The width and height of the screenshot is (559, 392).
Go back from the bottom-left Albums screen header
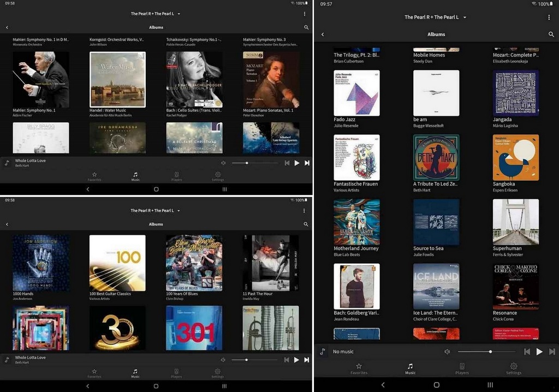click(7, 224)
